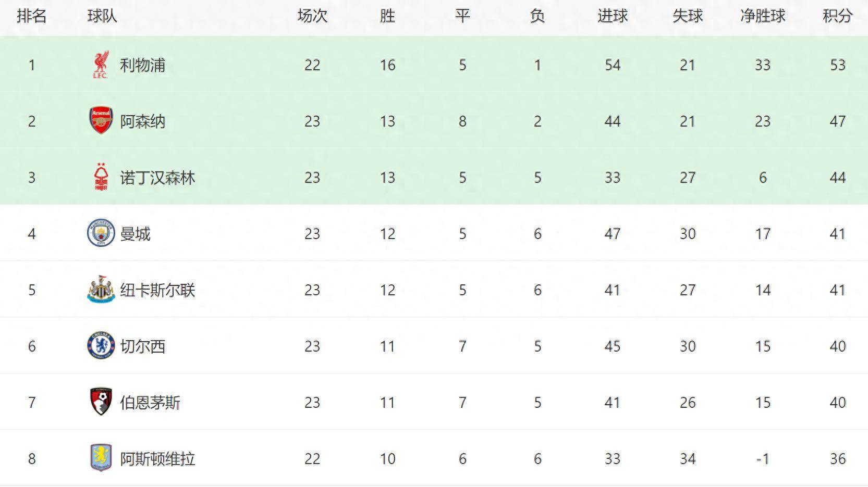This screenshot has width=868, height=487.
Task: Select Liverpool's 53 points cell
Action: [837, 65]
